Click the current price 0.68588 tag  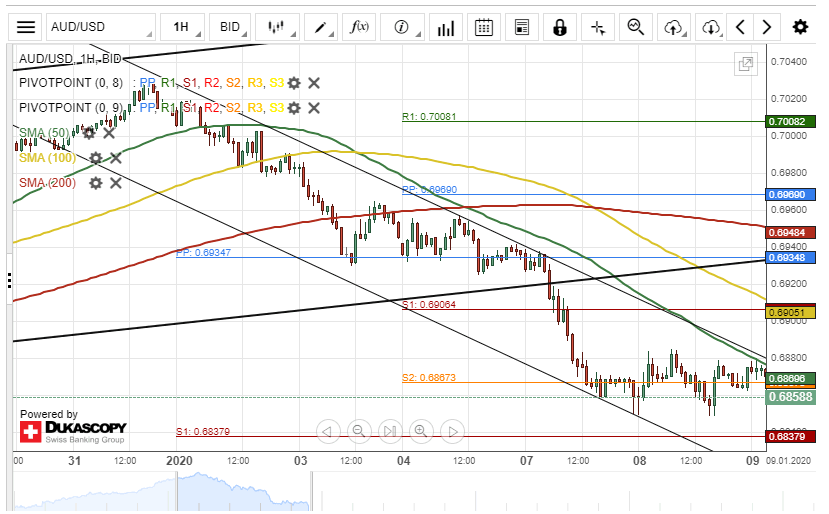[x=790, y=397]
